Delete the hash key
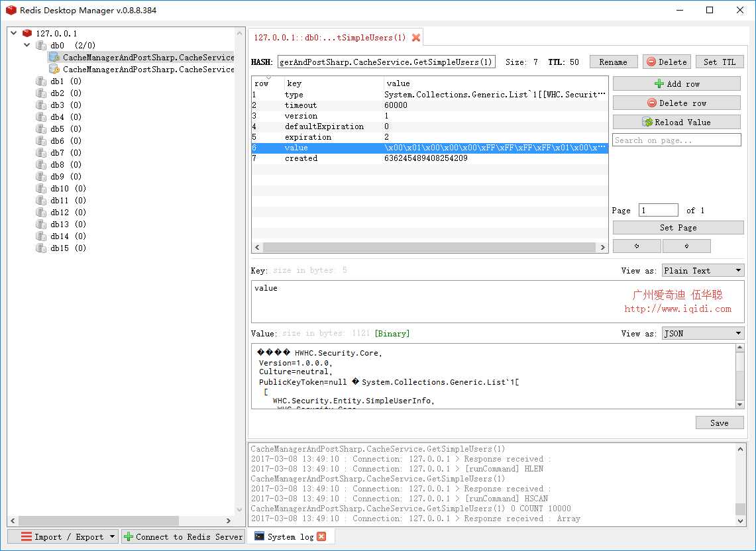The image size is (756, 551). click(667, 62)
